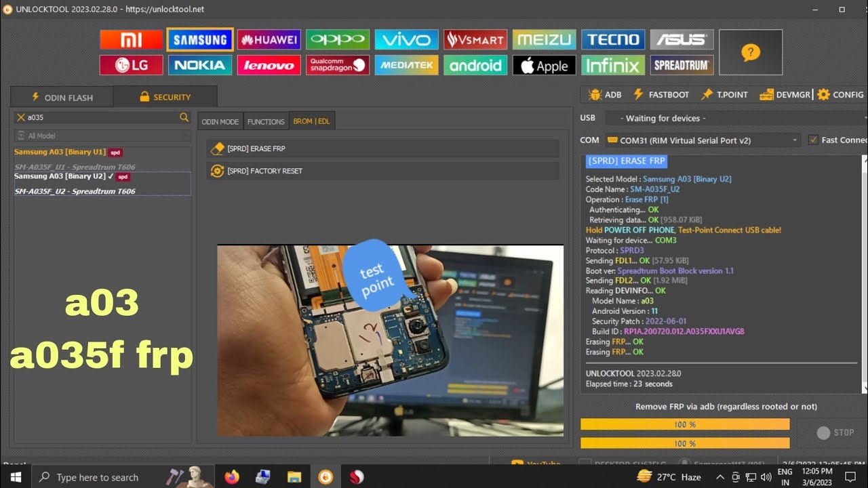Open the volume tray icon
This screenshot has height=488, width=868.
coord(765,477)
